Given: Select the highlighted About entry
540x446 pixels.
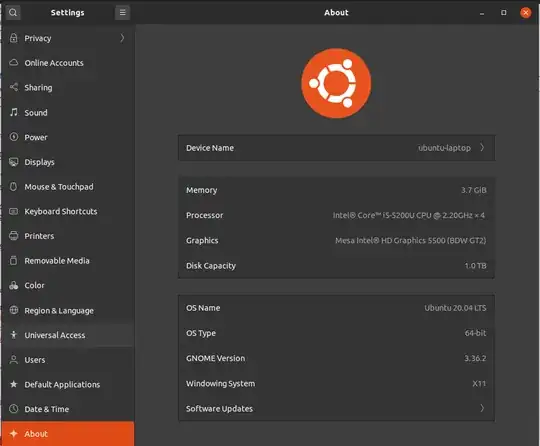Looking at the screenshot, I should pos(68,434).
